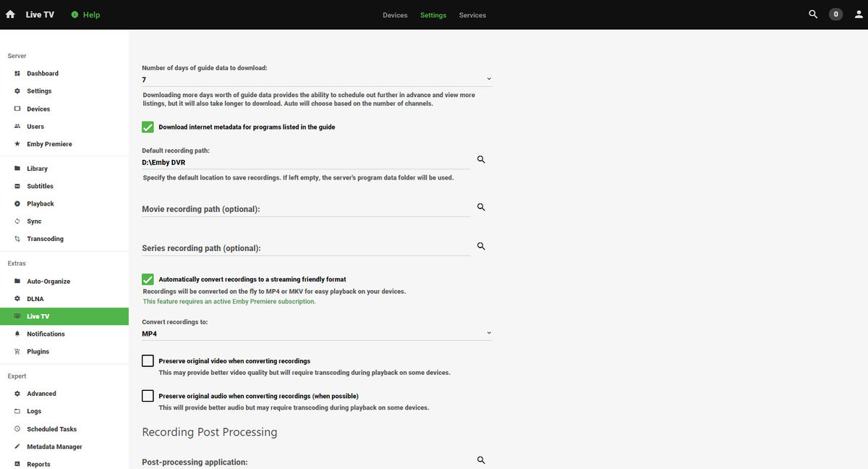Screen dimensions: 868x469
Task: Open the user profile icon
Action: (x=857, y=14)
